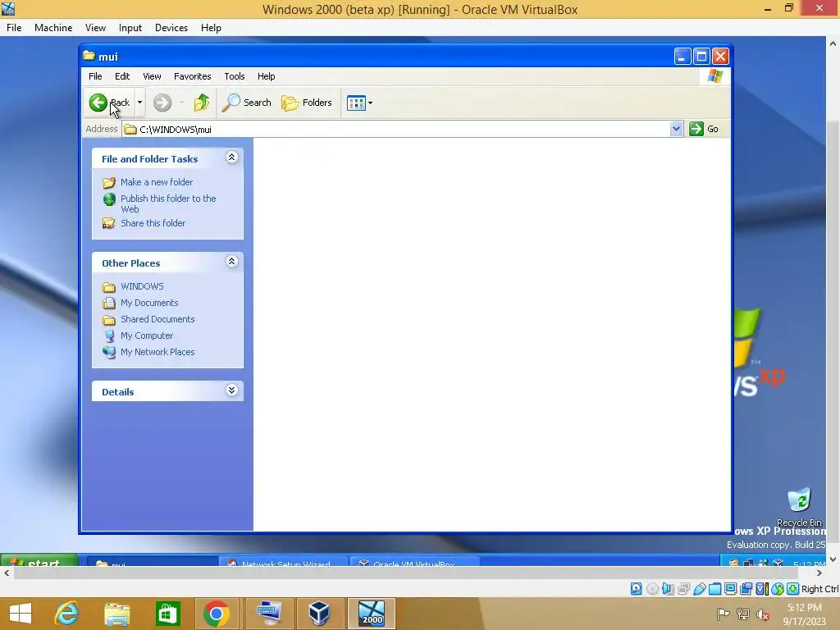Click the VirtualBox keyboard capture arrow icon
840x630 pixels.
tap(793, 589)
